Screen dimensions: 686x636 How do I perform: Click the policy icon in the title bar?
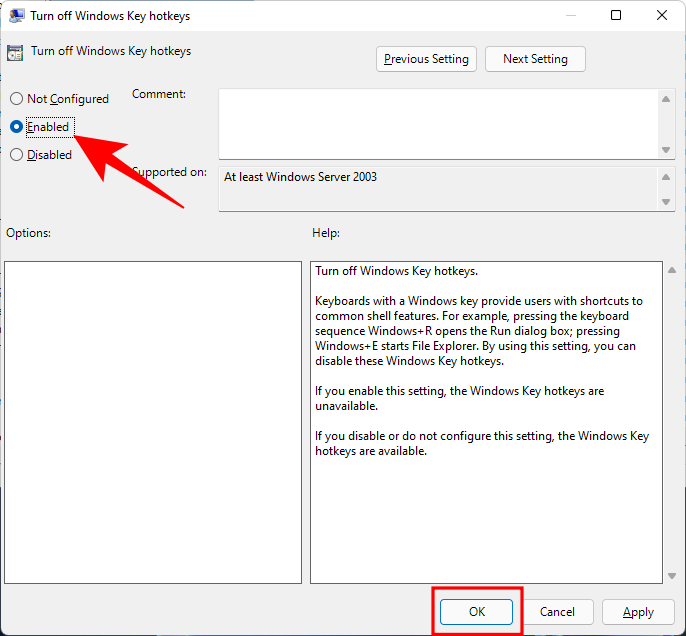pos(17,16)
